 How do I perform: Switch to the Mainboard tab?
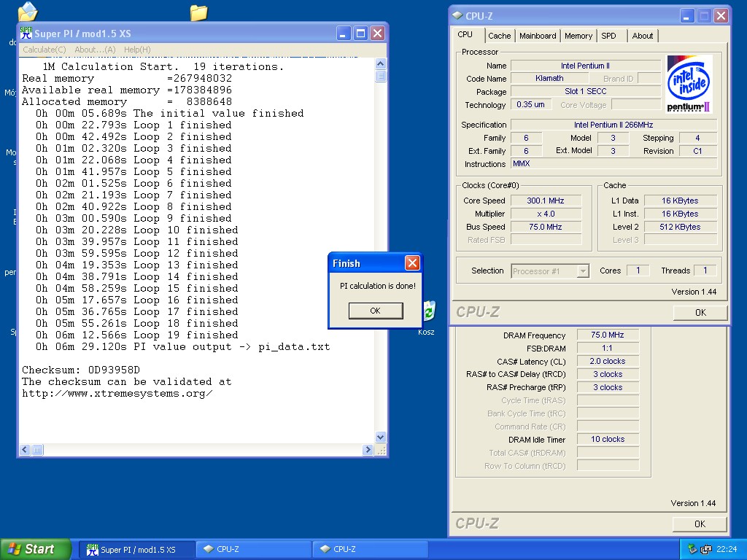(x=538, y=36)
